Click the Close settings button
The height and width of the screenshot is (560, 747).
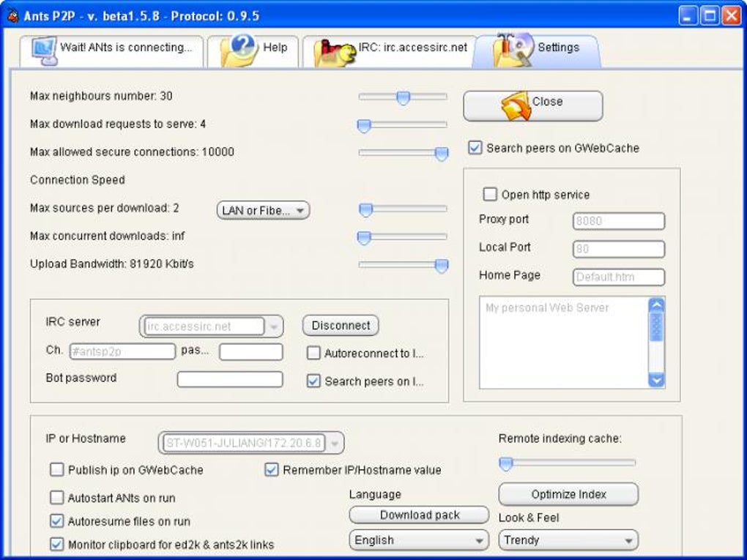(x=532, y=105)
